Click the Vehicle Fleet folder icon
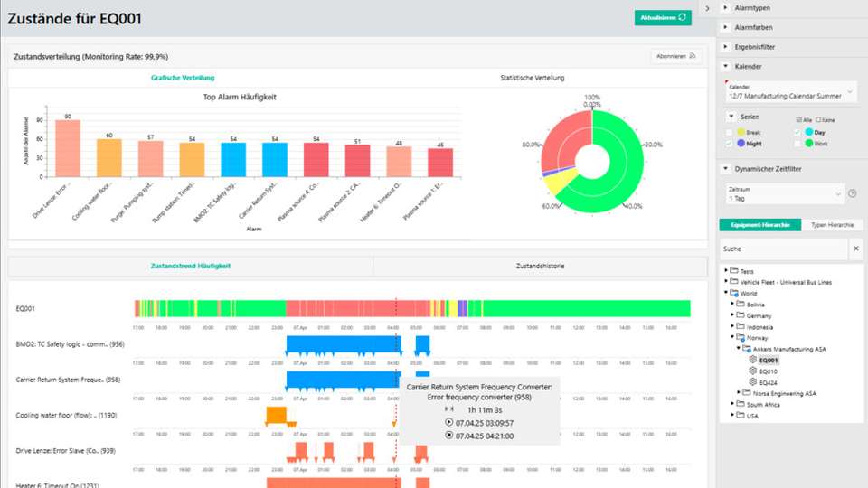This screenshot has height=488, width=868. (734, 282)
